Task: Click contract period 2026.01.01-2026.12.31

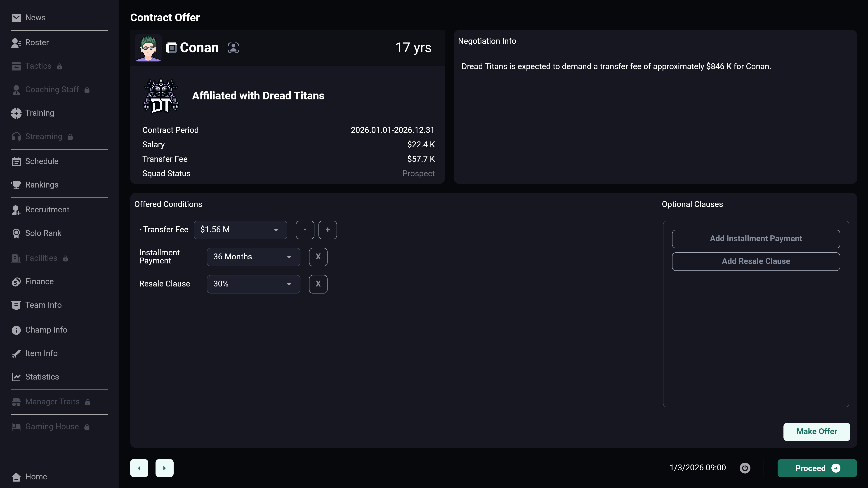Action: coord(393,130)
